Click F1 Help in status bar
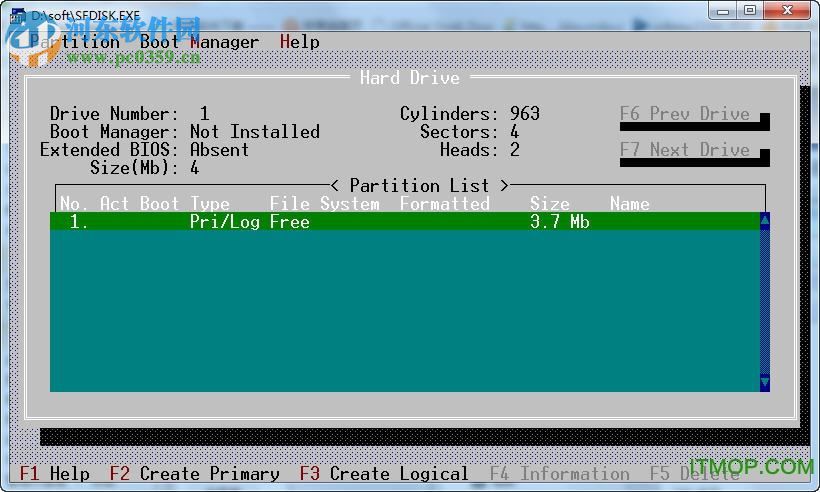The image size is (820, 492). tap(54, 474)
